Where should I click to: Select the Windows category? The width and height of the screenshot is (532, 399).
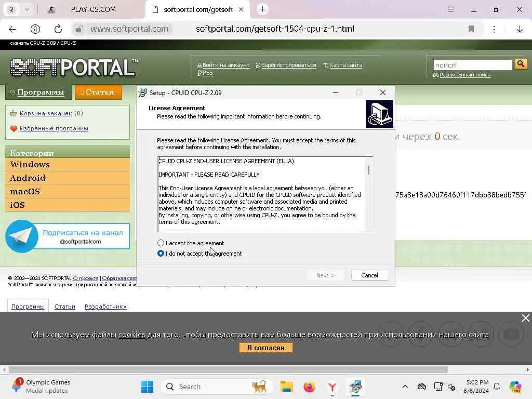point(68,165)
